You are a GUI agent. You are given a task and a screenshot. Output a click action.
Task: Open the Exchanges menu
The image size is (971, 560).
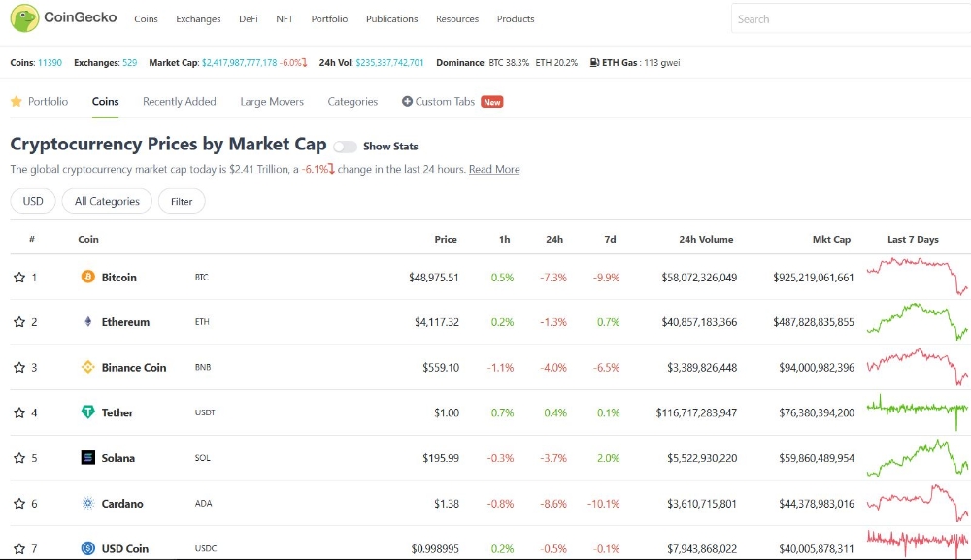coord(198,19)
